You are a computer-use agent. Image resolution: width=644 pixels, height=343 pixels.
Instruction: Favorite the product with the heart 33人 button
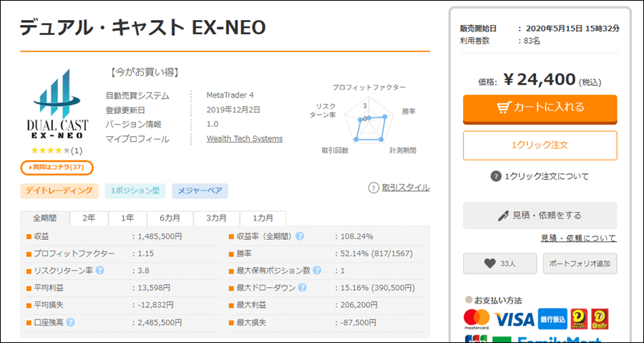tap(500, 264)
